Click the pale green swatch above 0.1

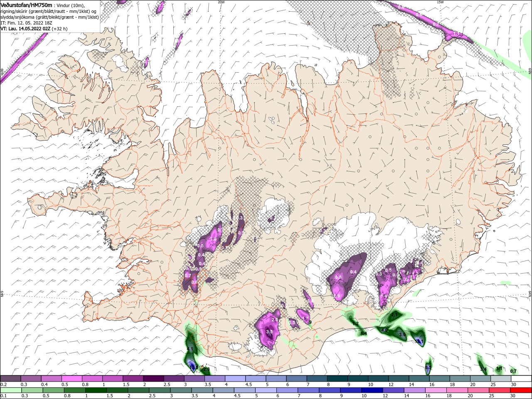tap(11, 390)
